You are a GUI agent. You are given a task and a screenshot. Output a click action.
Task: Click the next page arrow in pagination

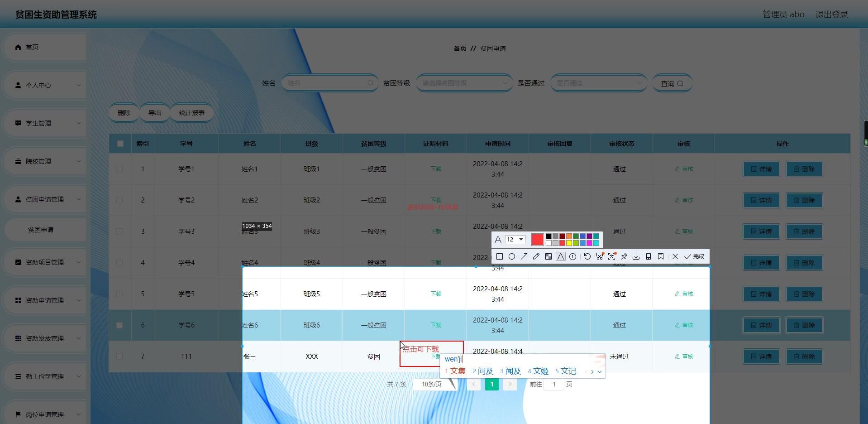(510, 384)
